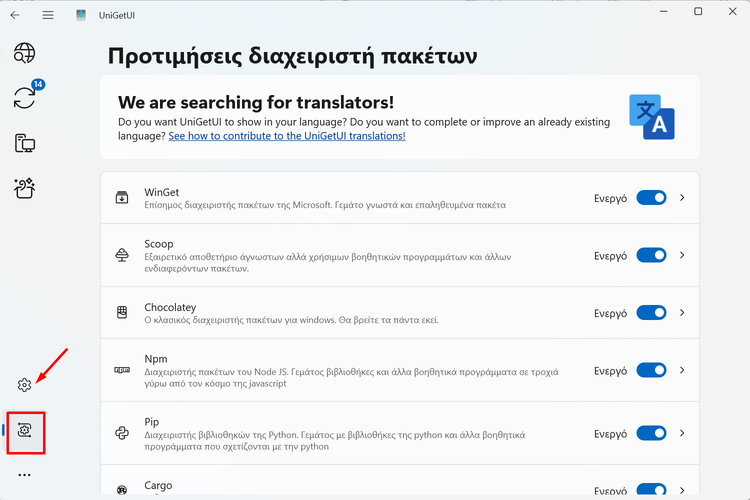Click the Pip title text
Image resolution: width=750 pixels, height=500 pixels.
point(152,422)
